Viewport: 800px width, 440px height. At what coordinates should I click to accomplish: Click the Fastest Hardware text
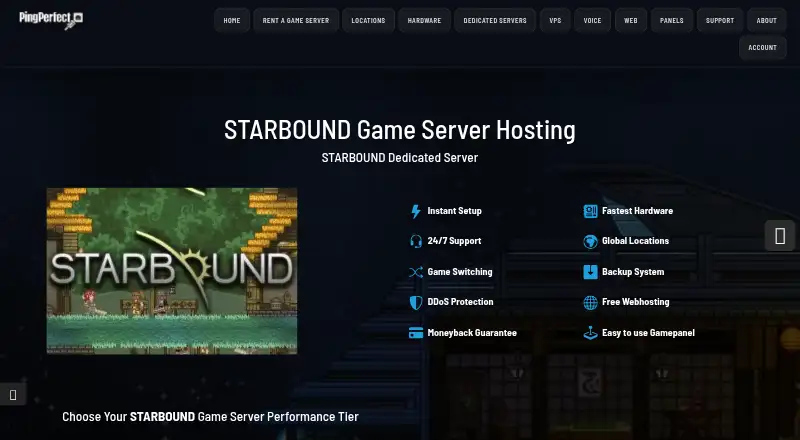[638, 211]
